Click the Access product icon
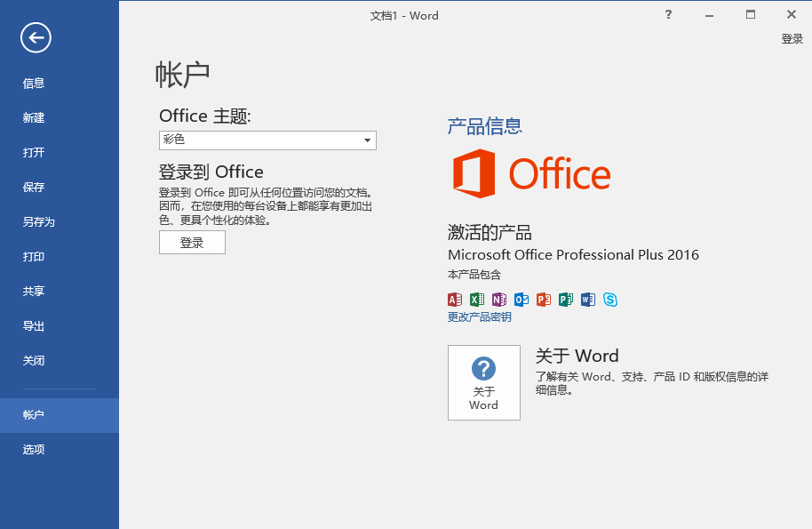The height and width of the screenshot is (529, 812). [x=455, y=300]
